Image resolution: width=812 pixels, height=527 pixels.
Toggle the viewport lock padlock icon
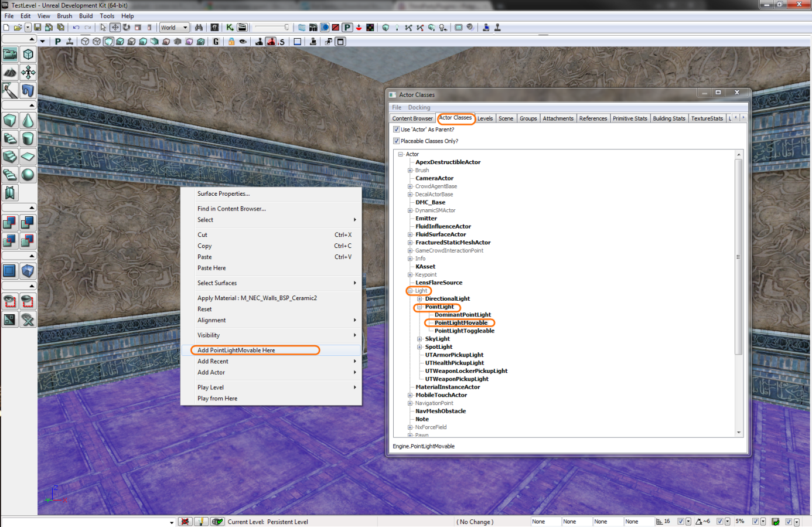click(x=231, y=42)
